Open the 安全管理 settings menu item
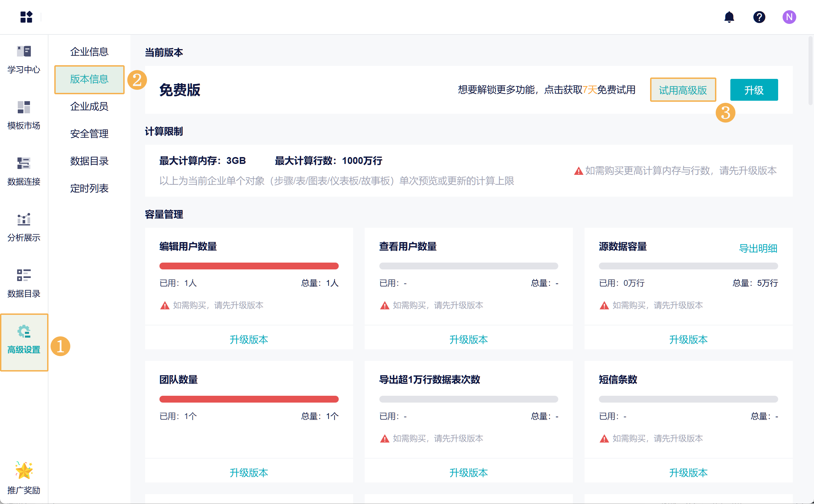 coord(89,134)
